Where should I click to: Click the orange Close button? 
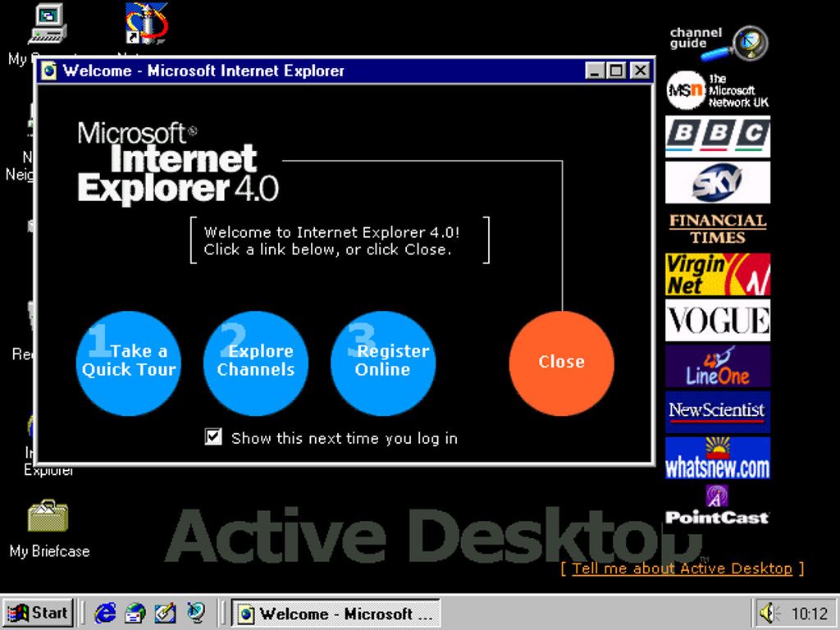561,363
